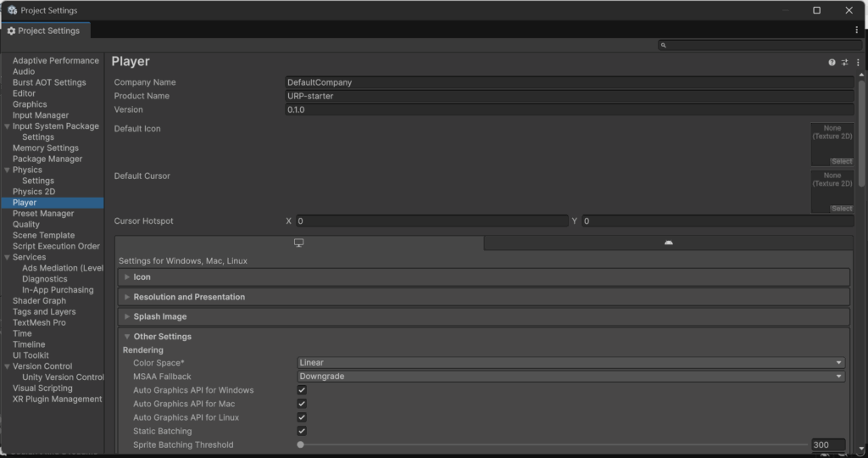Click Select button for Default Cursor
Screen dimensions: 868x458
(841, 209)
